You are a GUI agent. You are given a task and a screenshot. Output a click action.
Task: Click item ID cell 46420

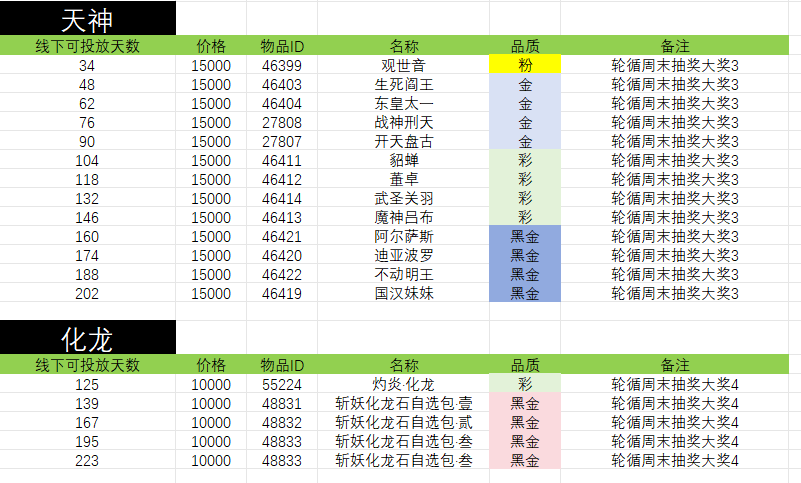click(x=281, y=255)
